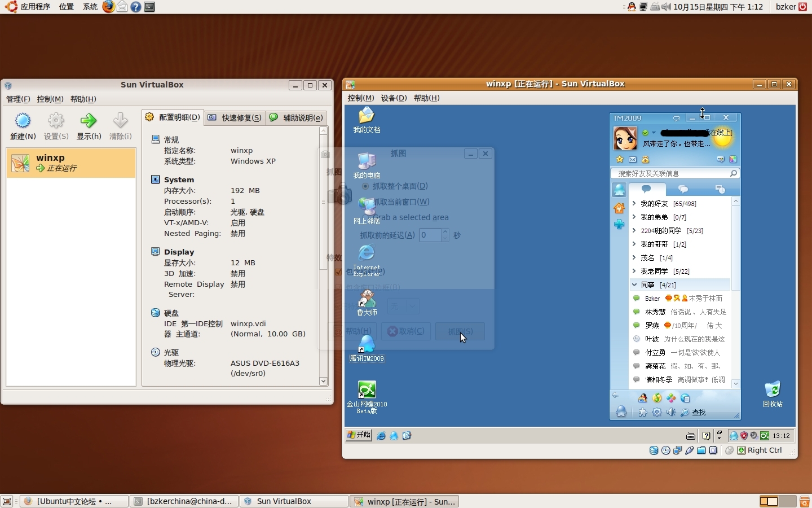Click the QQ penguin game icon in TM bottom bar
The width and height of the screenshot is (812, 508).
coord(643,398)
